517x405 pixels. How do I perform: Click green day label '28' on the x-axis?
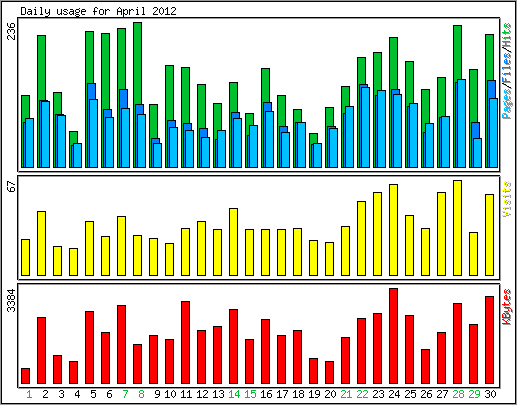coord(458,395)
